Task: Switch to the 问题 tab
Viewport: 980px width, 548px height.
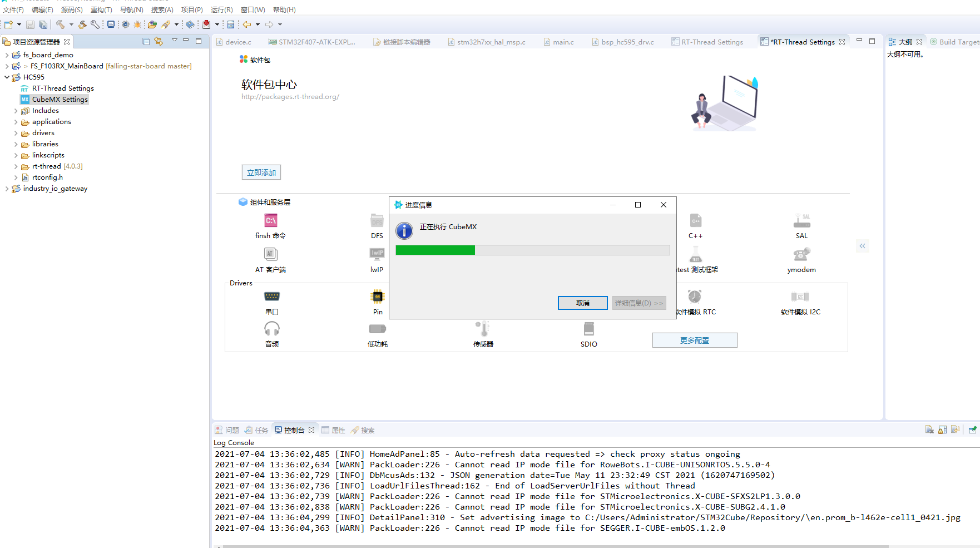Action: point(227,430)
